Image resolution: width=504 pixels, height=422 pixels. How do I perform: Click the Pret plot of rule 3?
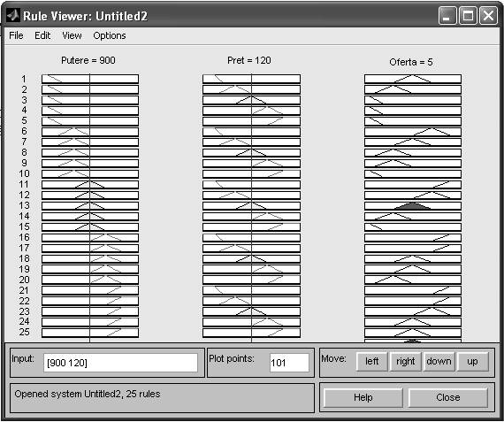click(x=251, y=100)
